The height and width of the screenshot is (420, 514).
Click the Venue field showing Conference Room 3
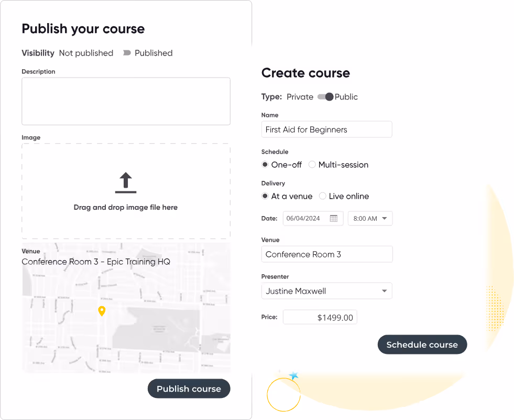[326, 254]
